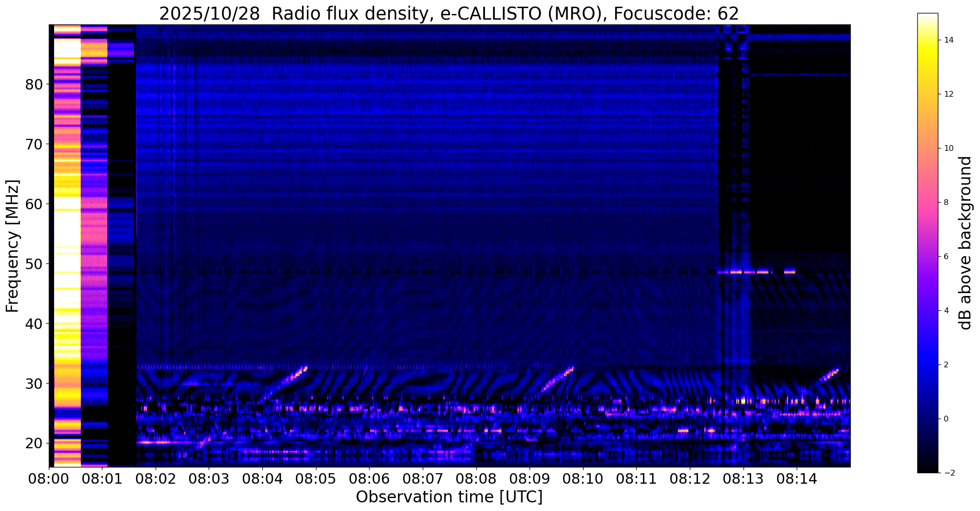Click the 08:07 time tick label
980x511 pixels.
point(423,478)
